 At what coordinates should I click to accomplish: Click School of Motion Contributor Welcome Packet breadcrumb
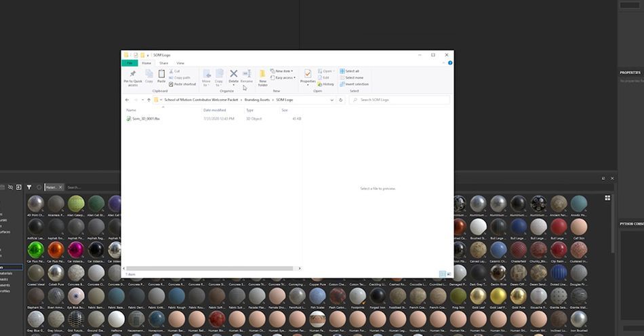click(201, 100)
